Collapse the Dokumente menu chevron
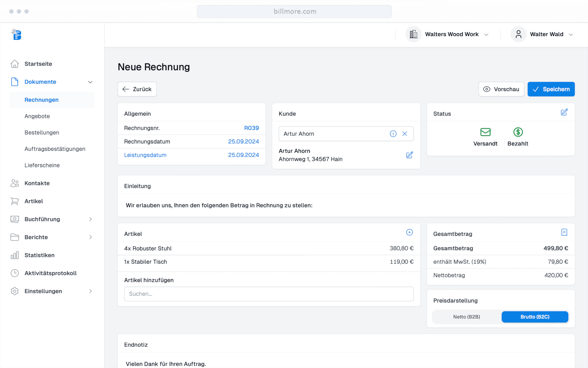Image resolution: width=588 pixels, height=368 pixels. pos(90,82)
